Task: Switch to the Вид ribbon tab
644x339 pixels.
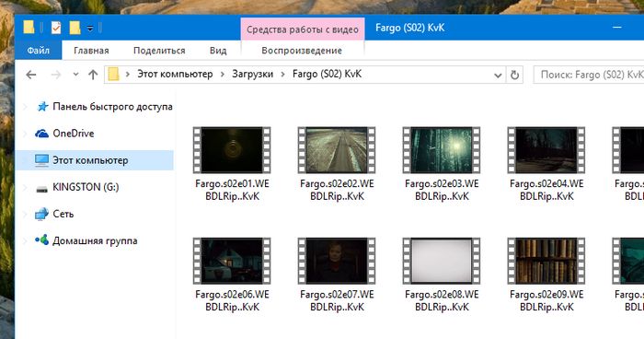Action: point(218,51)
